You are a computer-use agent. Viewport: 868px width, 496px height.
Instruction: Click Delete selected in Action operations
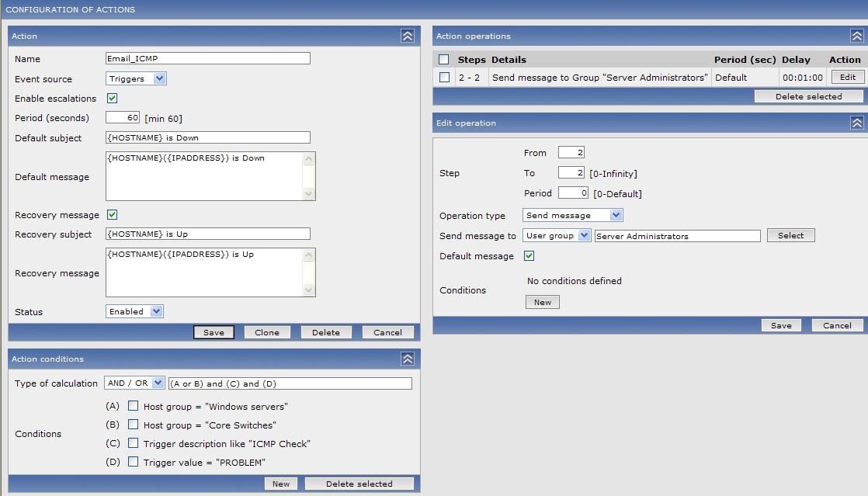click(x=809, y=96)
